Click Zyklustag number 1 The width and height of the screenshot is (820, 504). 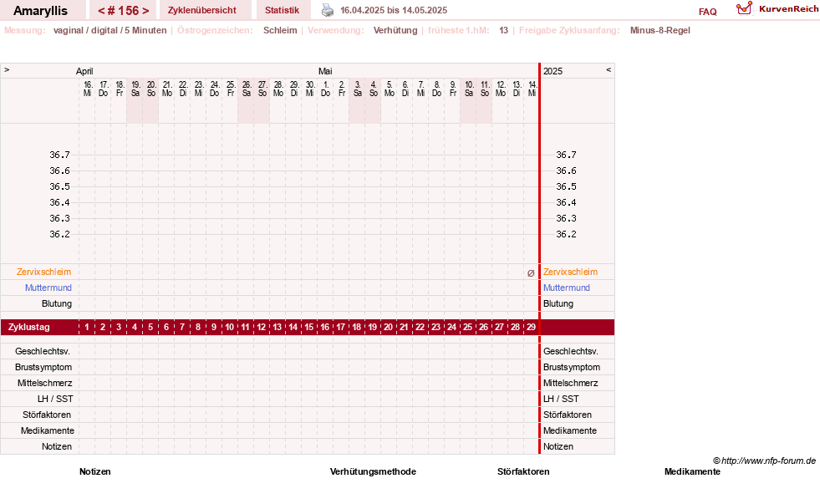tap(87, 328)
